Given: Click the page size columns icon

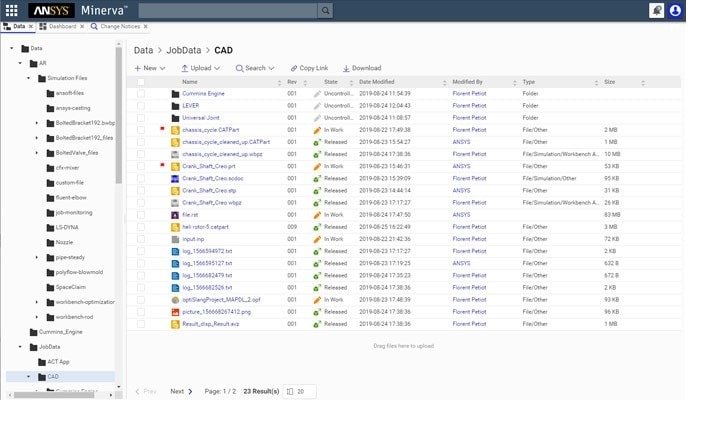Looking at the screenshot, I should coord(290,392).
